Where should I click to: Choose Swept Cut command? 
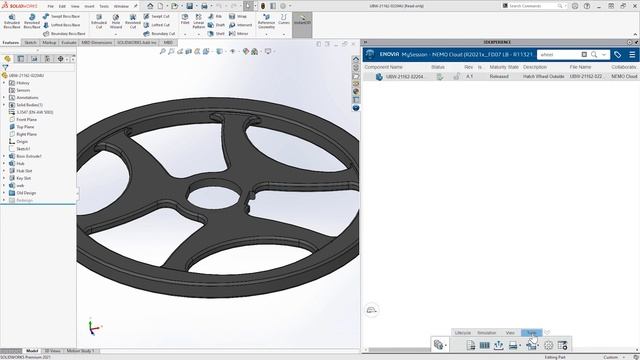point(156,16)
